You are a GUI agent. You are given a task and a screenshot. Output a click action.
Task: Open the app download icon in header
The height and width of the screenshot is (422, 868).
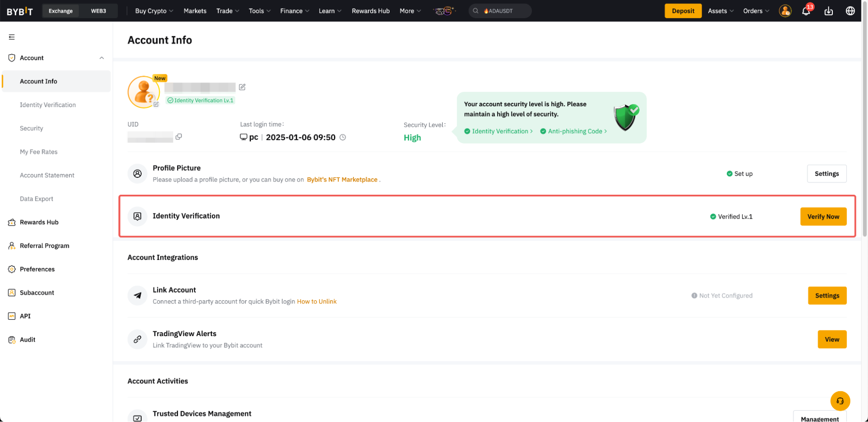tap(828, 11)
